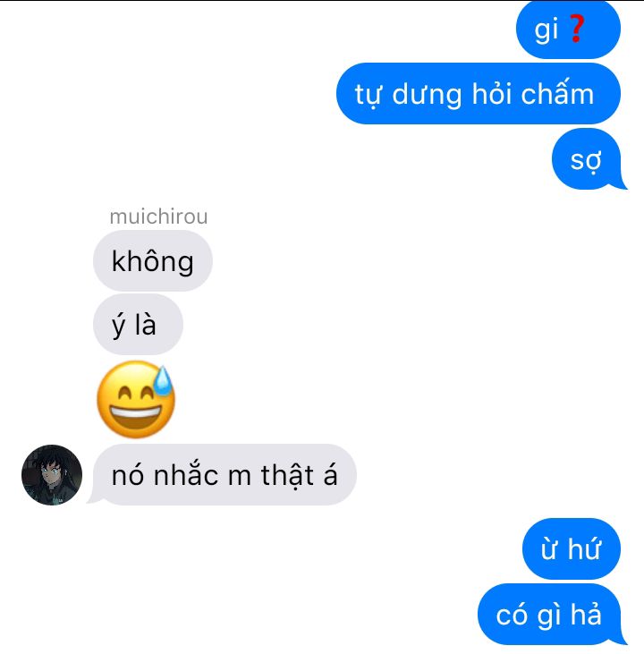
Task: Click the word "thật" in gray bubble
Action: pos(287,475)
